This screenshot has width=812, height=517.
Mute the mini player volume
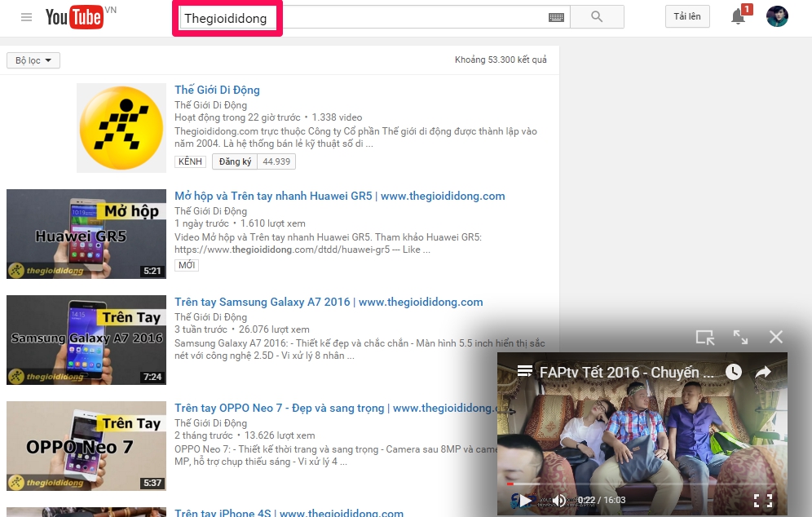click(559, 501)
